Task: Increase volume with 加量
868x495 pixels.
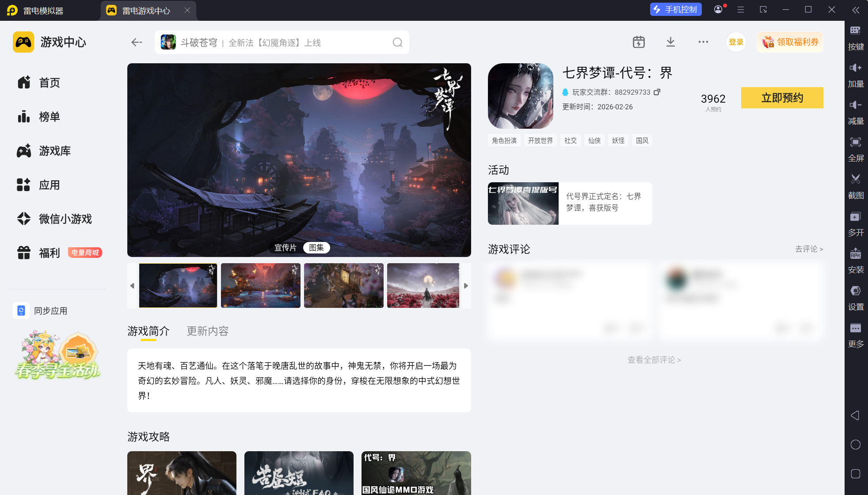Action: [856, 75]
